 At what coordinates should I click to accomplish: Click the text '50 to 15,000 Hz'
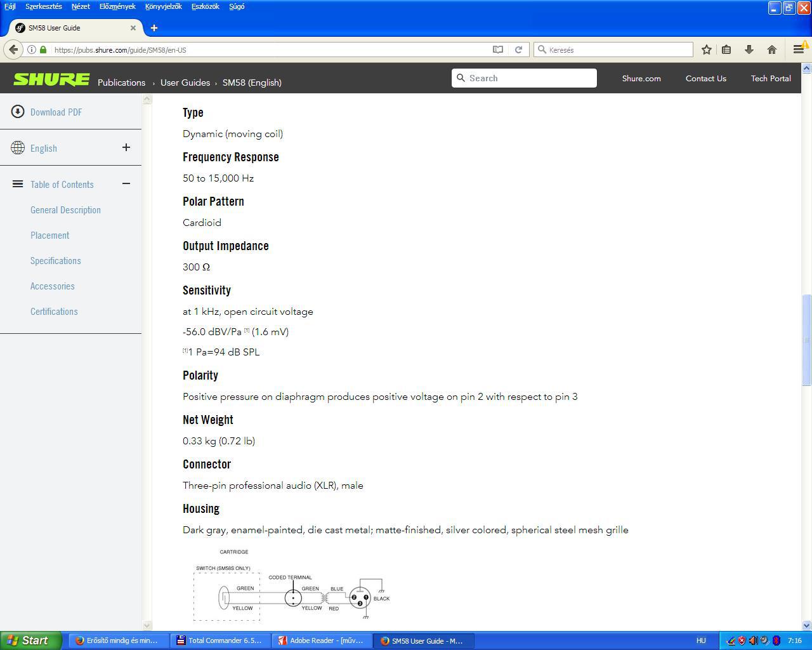pyautogui.click(x=218, y=178)
